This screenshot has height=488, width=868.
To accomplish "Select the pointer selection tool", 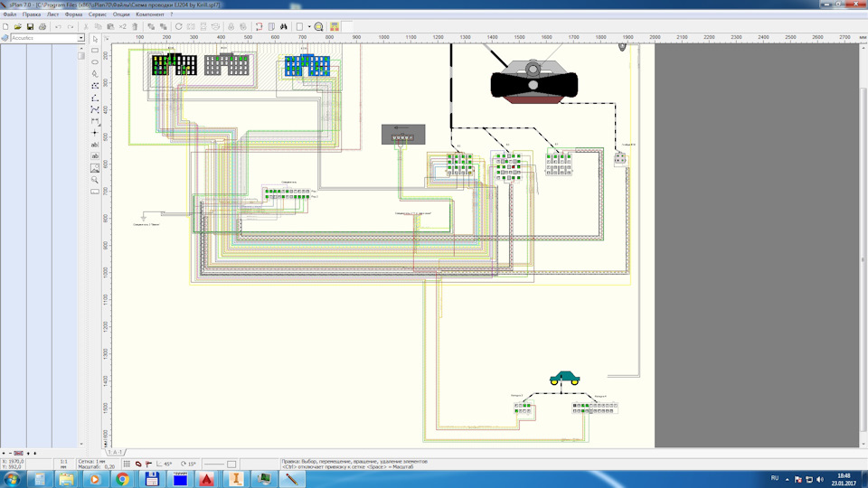I will point(95,40).
